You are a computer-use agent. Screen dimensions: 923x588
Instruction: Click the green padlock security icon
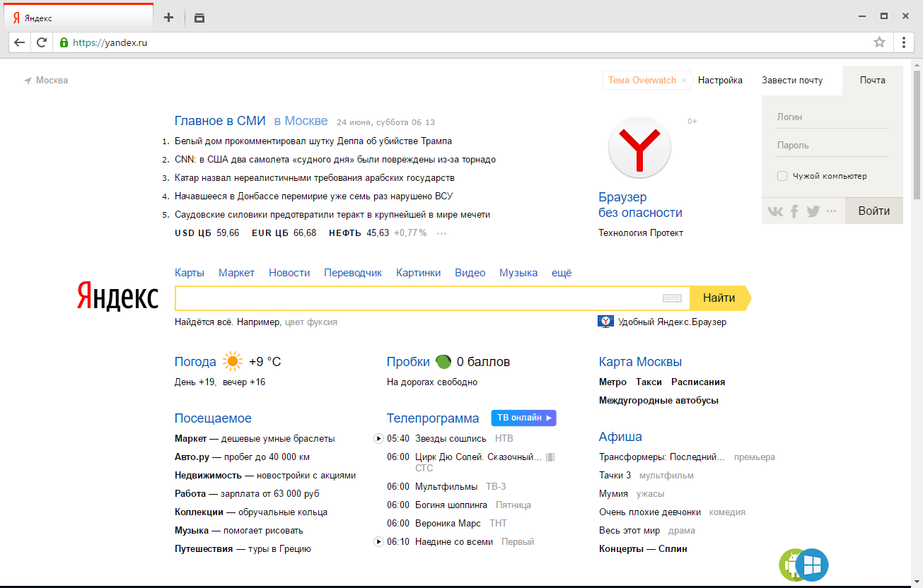tap(64, 42)
